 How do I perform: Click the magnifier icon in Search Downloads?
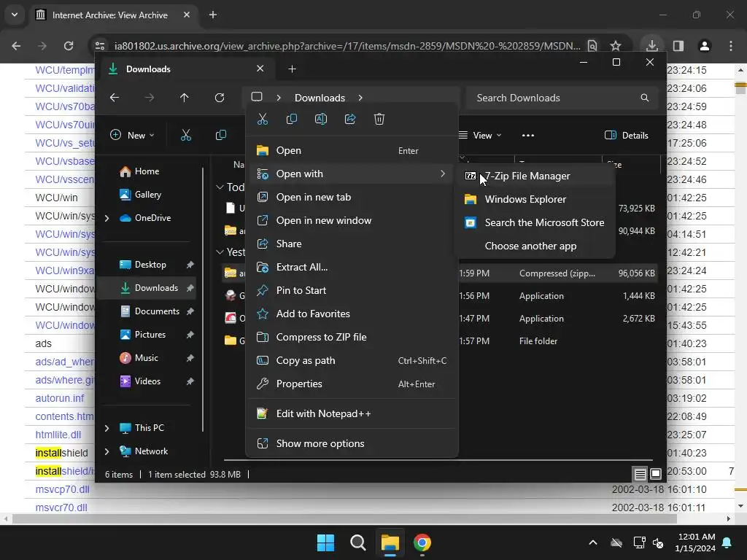pyautogui.click(x=645, y=98)
